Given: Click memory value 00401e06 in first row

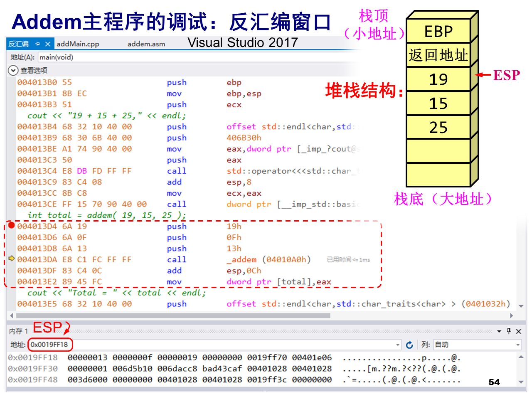Looking at the screenshot, I should tap(312, 357).
